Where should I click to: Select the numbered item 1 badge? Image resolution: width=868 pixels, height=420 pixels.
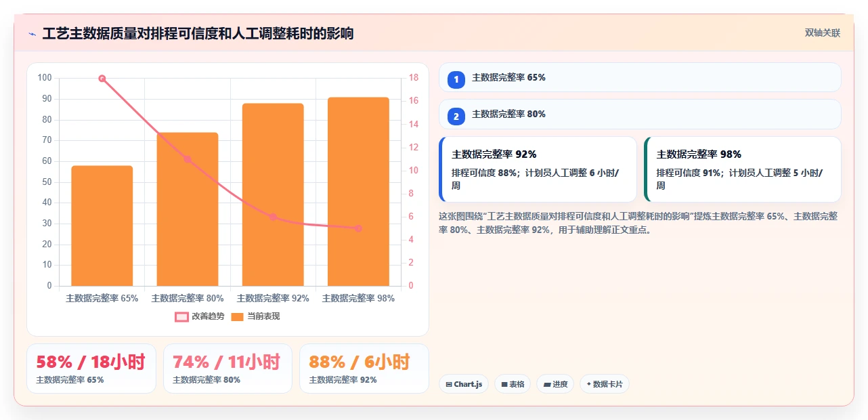[x=456, y=79]
